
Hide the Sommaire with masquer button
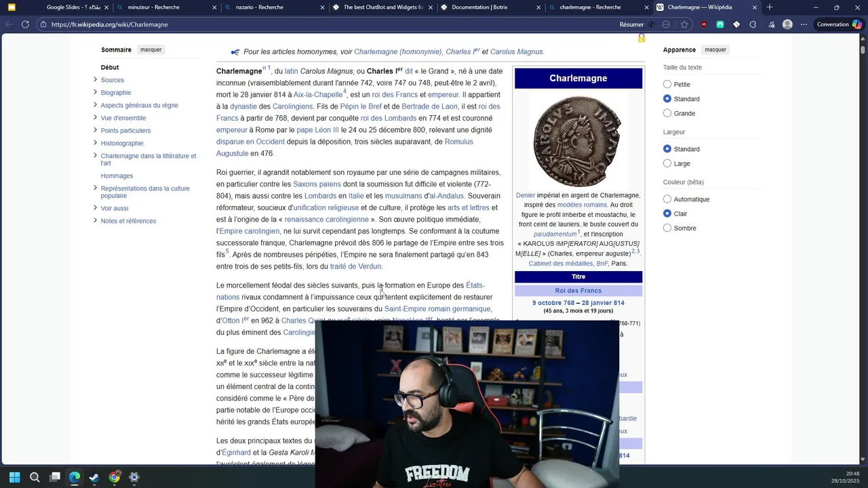click(151, 49)
